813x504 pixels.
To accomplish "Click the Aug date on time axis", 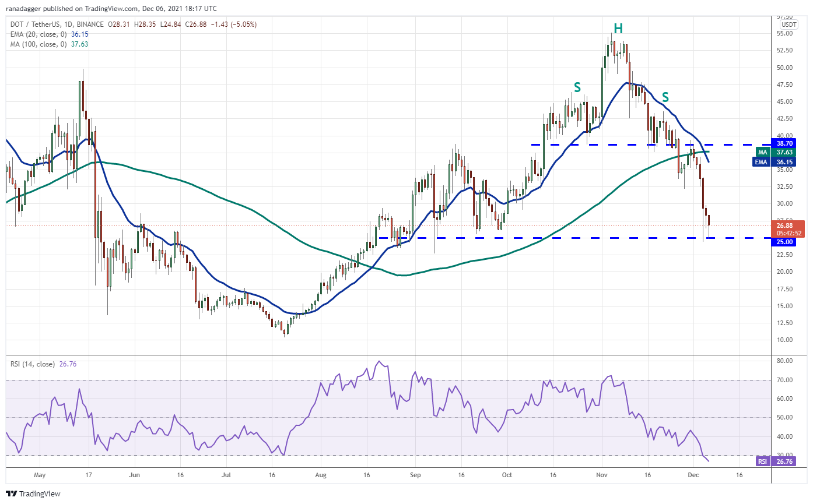I will click(320, 475).
